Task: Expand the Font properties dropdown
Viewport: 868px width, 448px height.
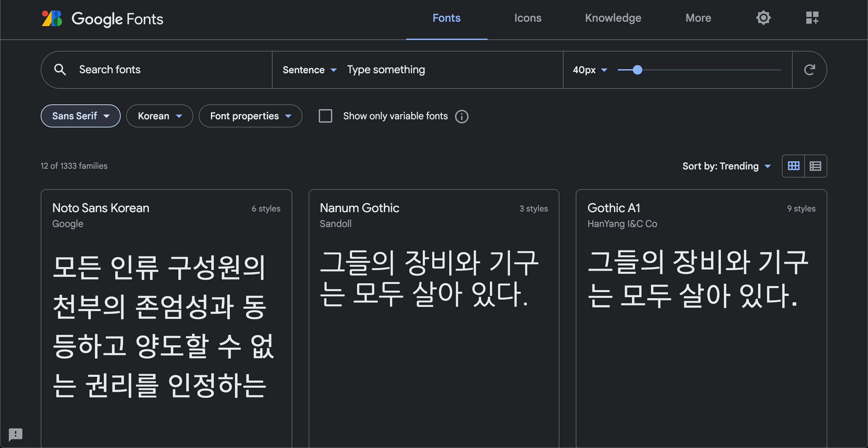Action: point(250,116)
